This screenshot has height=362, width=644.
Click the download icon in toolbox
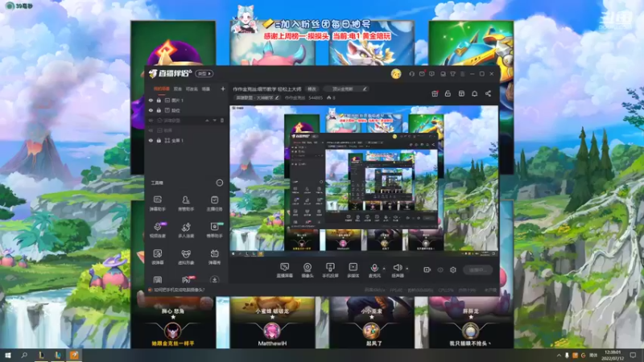pos(214,280)
